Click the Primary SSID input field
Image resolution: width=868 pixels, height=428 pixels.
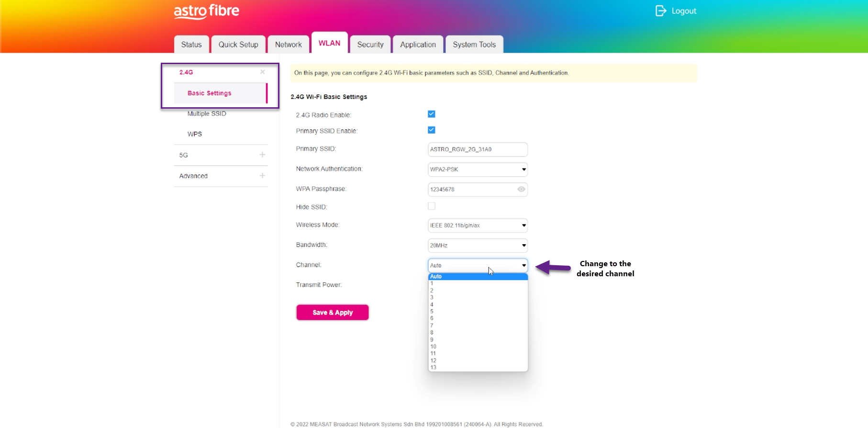click(478, 149)
